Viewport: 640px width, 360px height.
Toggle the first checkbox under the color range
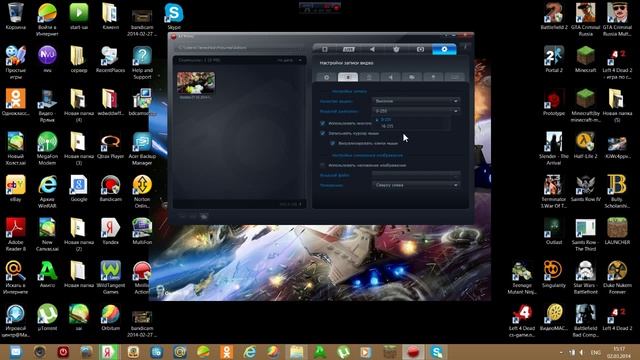323,123
